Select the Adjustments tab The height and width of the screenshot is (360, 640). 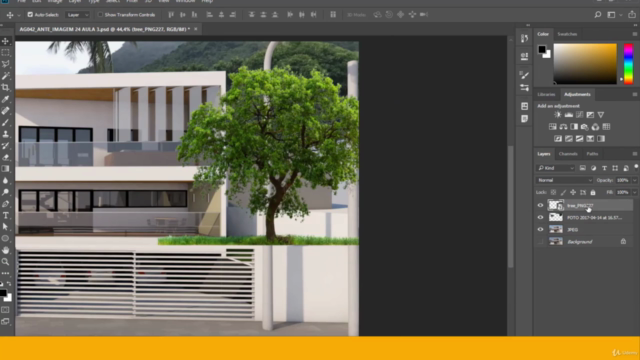click(x=577, y=94)
